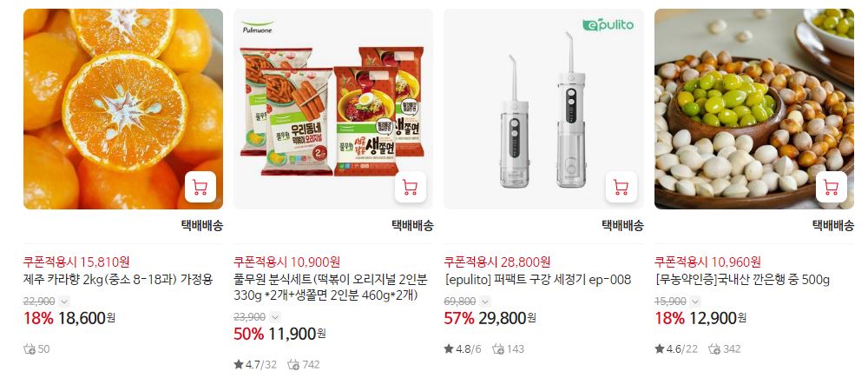Click the epulito brand logo
Screen dimensions: 868x378
click(x=608, y=25)
